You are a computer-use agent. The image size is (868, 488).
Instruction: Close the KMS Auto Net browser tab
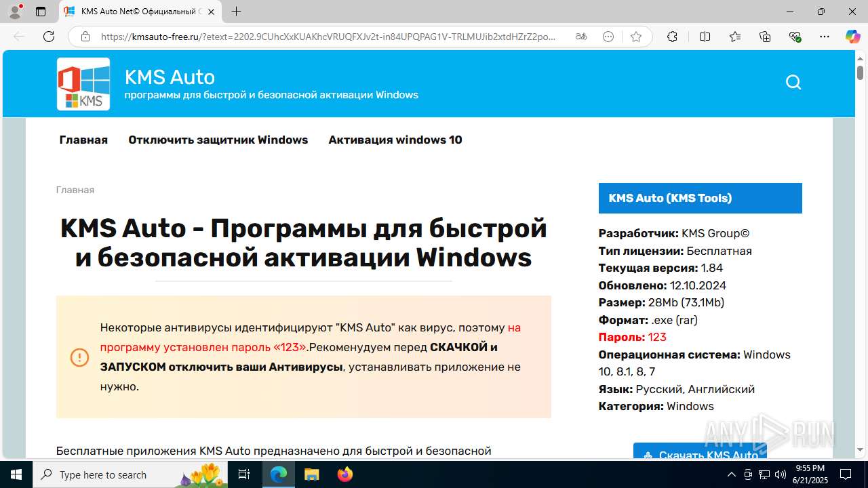[211, 12]
